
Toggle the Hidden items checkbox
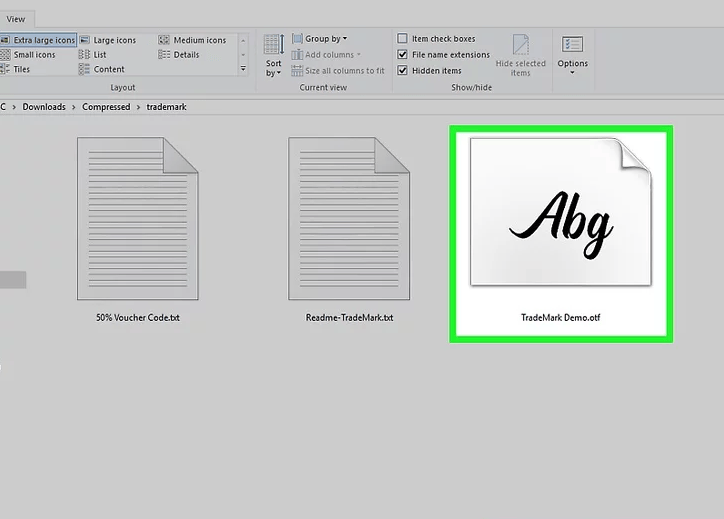point(403,71)
